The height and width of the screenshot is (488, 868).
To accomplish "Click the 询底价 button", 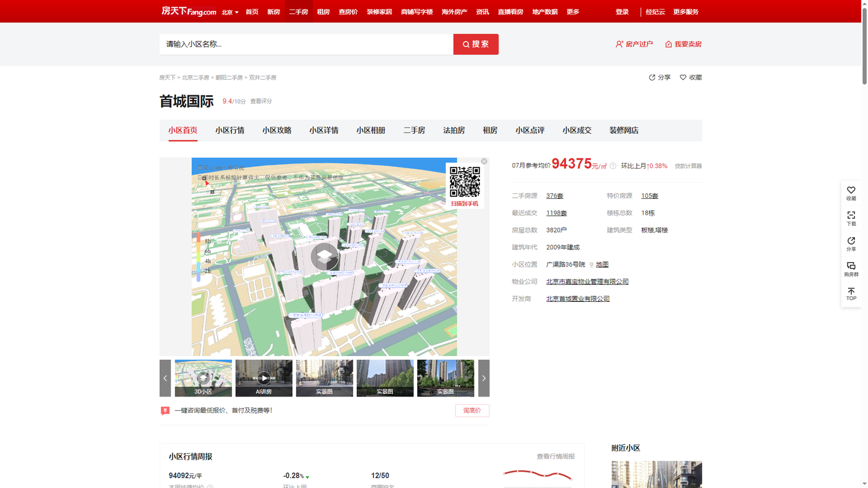I will [472, 410].
